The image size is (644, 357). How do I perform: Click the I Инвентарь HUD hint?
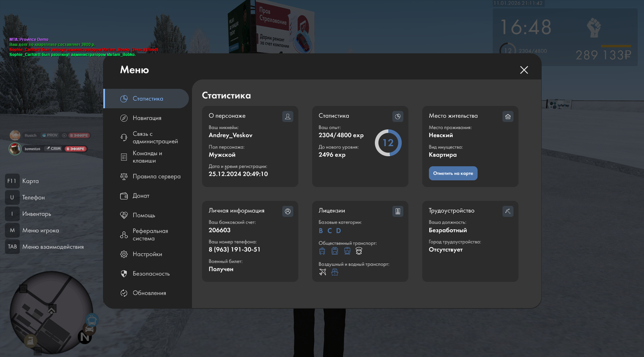(x=28, y=214)
